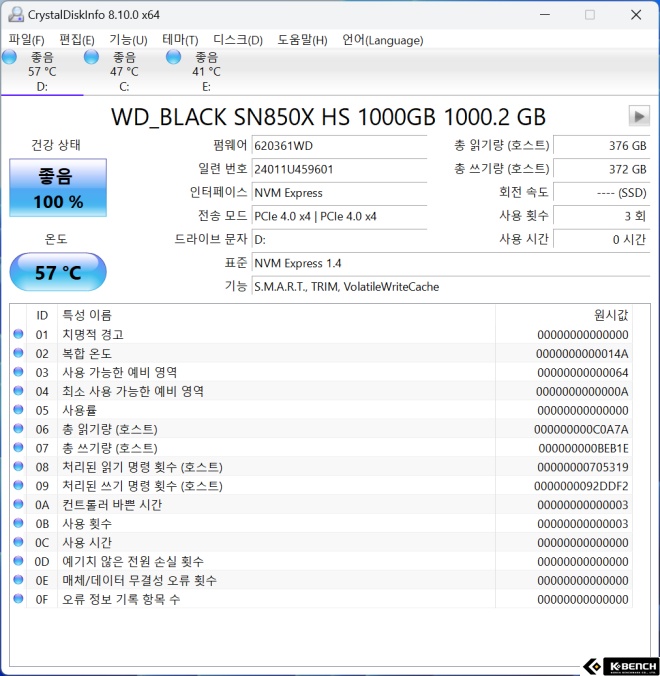Minimize the CrystalDiskInfo window
This screenshot has height=676, width=660.
(x=545, y=15)
